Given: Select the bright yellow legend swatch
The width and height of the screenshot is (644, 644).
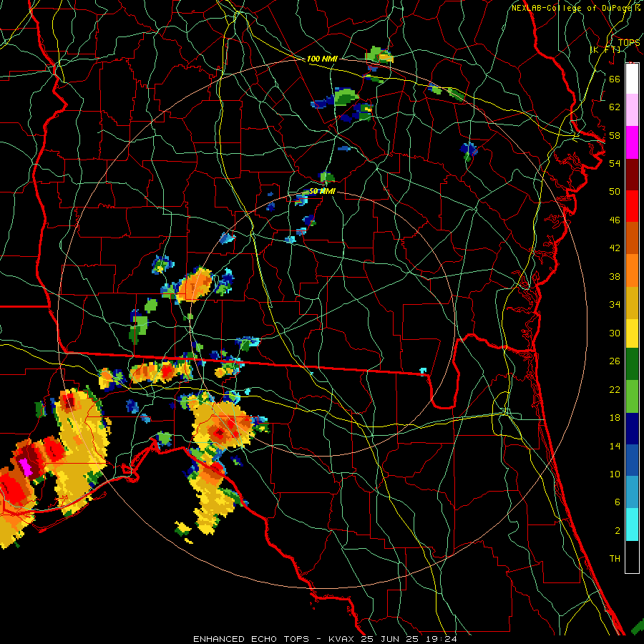Looking at the screenshot, I should point(632,333).
